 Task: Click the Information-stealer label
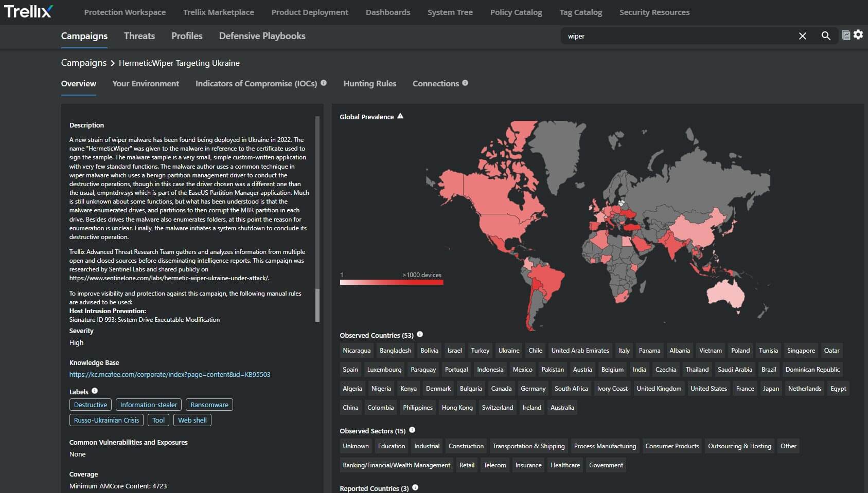(x=149, y=405)
